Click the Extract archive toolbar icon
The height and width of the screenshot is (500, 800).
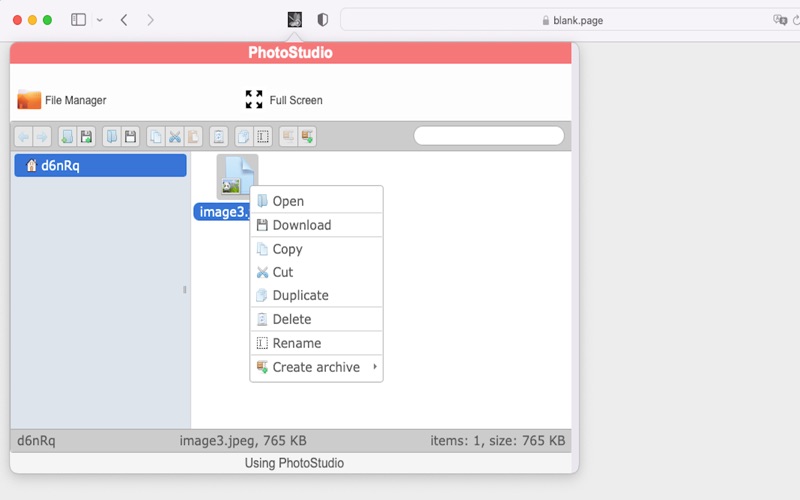[289, 137]
